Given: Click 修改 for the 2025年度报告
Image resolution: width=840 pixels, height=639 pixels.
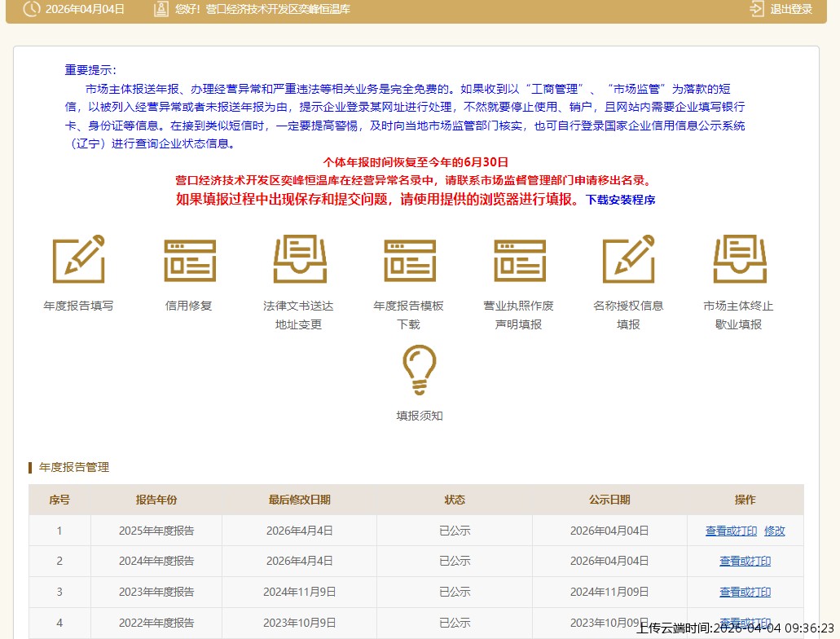Looking at the screenshot, I should pyautogui.click(x=775, y=531).
